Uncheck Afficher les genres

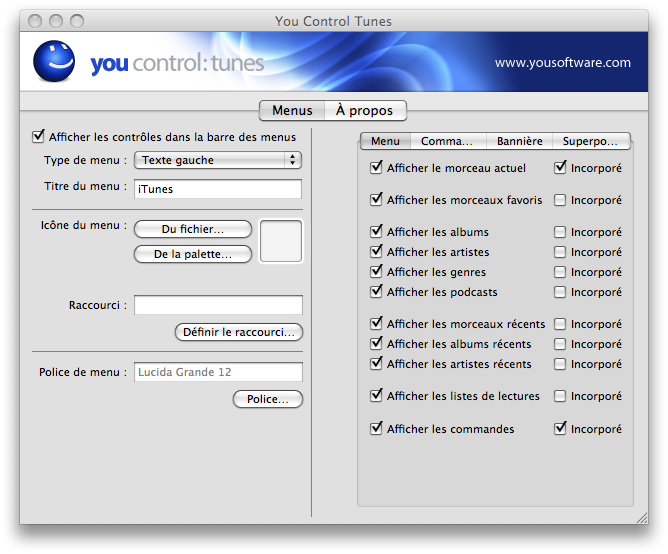pyautogui.click(x=376, y=271)
